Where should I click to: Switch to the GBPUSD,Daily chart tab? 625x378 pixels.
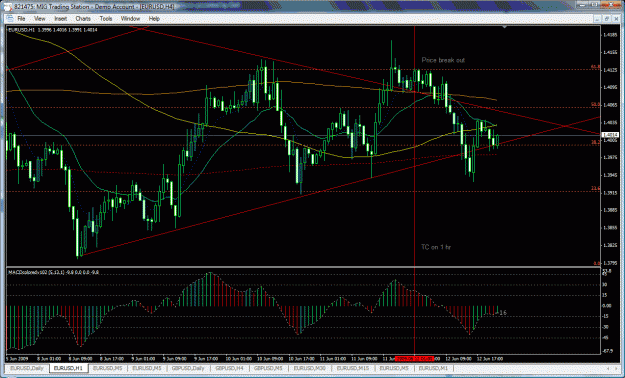click(188, 368)
